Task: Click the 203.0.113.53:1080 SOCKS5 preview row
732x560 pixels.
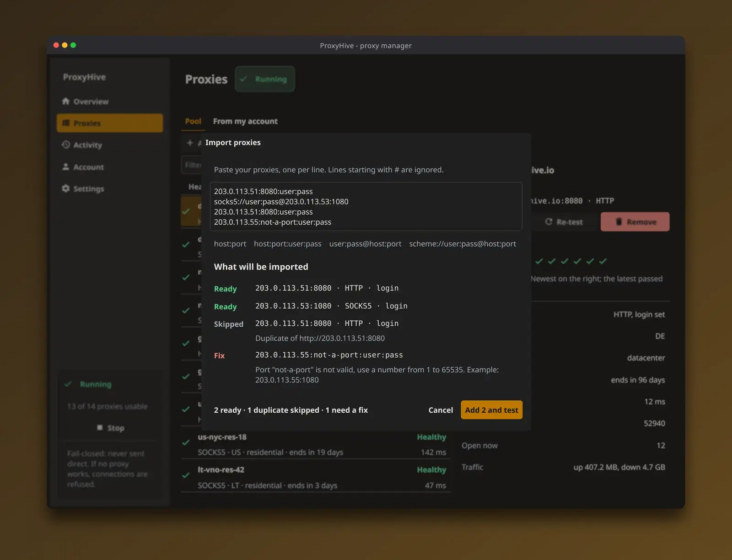Action: [x=331, y=306]
